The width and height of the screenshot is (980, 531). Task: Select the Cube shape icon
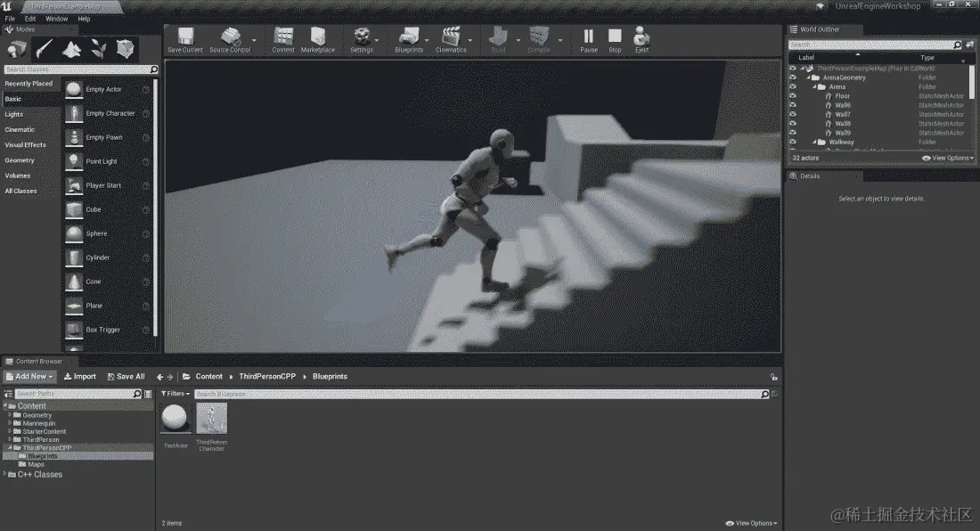coord(74,210)
